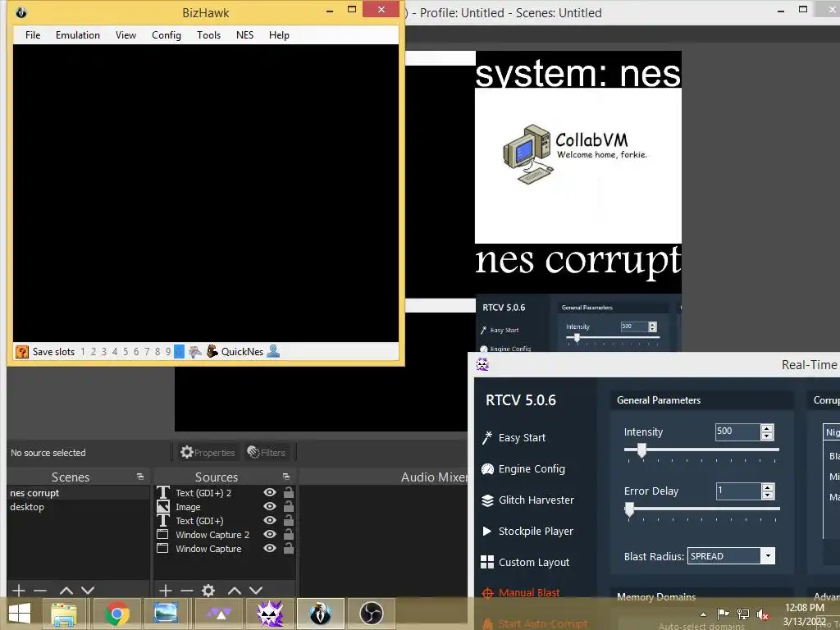The height and width of the screenshot is (630, 840).
Task: Click the grey bird icon beside save slots
Action: click(x=195, y=351)
